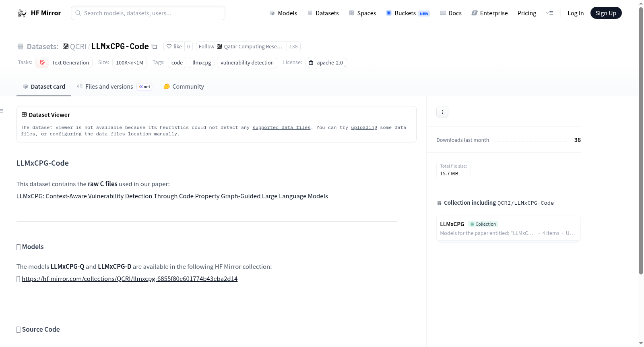
Task: Click the vulnerability detection tag
Action: point(247,62)
